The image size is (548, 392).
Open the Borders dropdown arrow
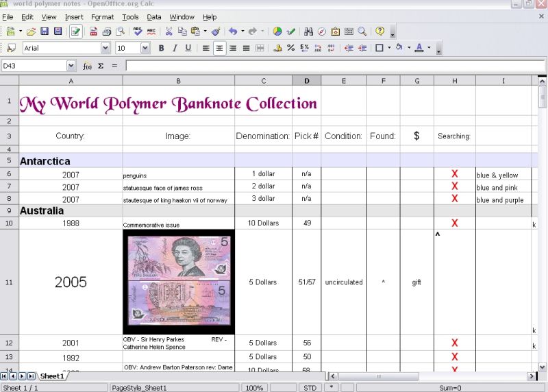tap(389, 48)
